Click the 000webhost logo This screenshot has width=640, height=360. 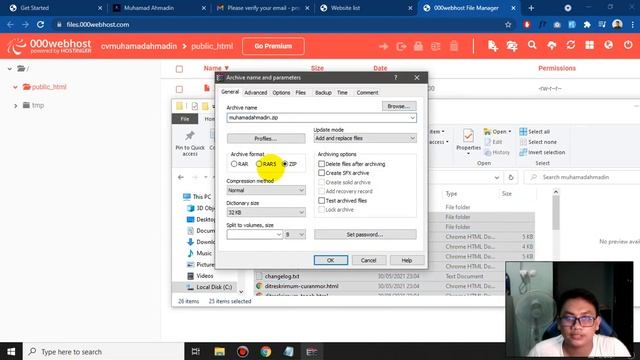coord(49,46)
